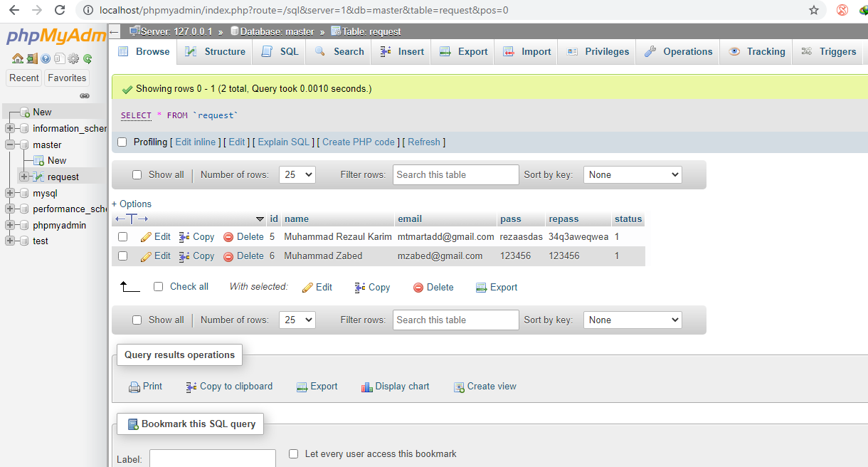Collapse the master database node

pyautogui.click(x=10, y=145)
